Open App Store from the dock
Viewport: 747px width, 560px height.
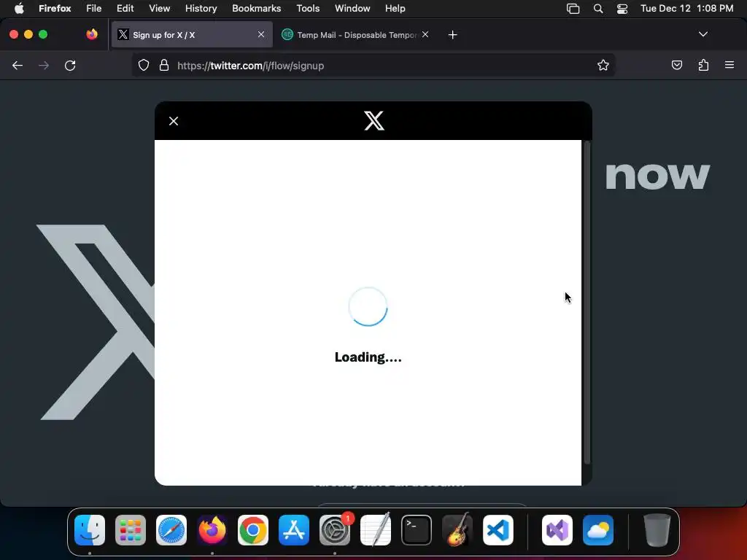click(x=294, y=530)
